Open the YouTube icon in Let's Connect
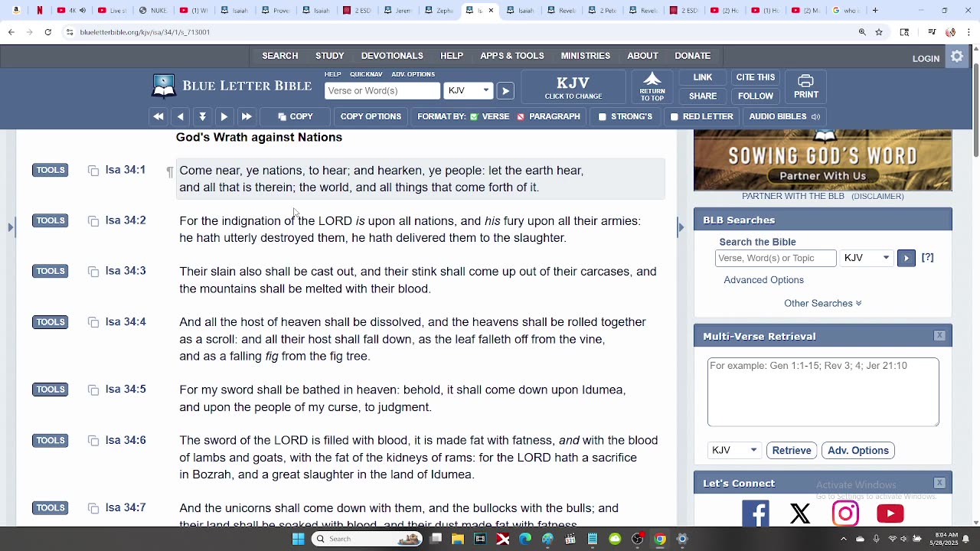This screenshot has height=551, width=980. tap(890, 514)
